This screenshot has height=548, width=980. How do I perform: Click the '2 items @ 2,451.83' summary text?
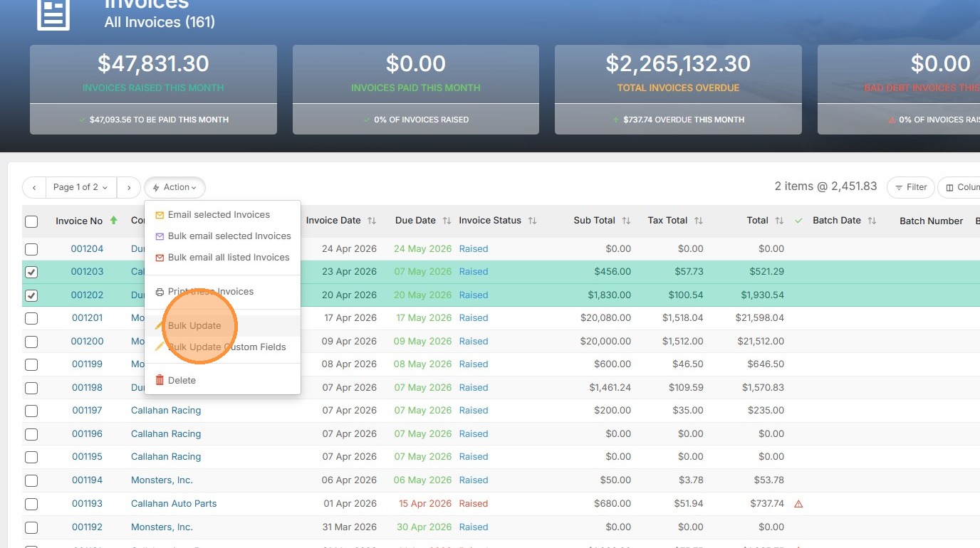coord(826,186)
